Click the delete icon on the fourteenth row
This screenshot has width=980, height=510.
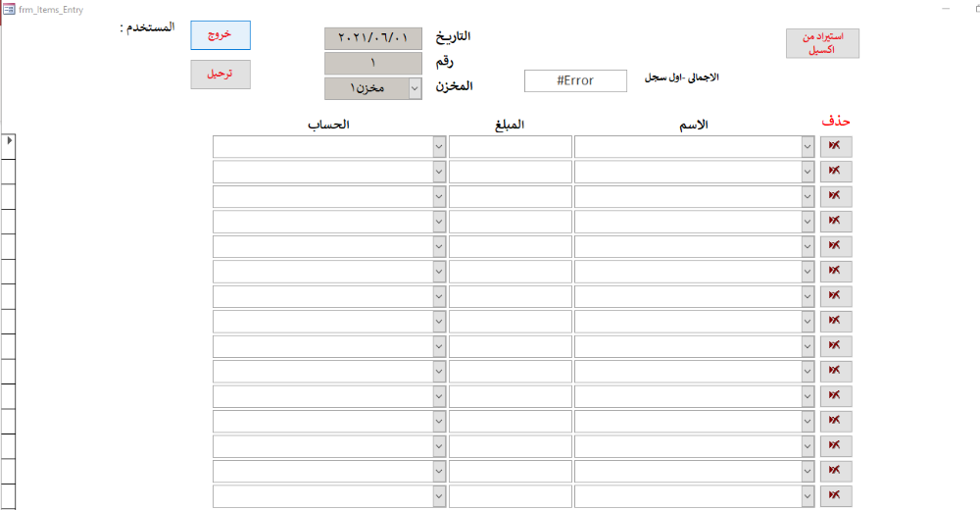[836, 472]
